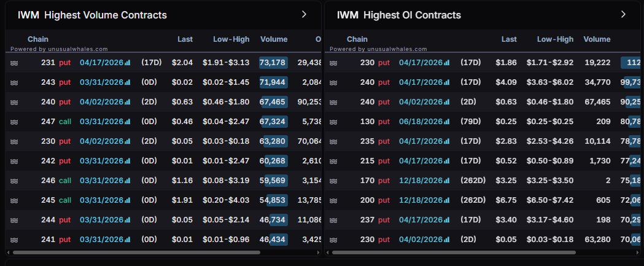
Task: Expand the Highest Volume Contracts panel arrow
Action: coord(304,14)
